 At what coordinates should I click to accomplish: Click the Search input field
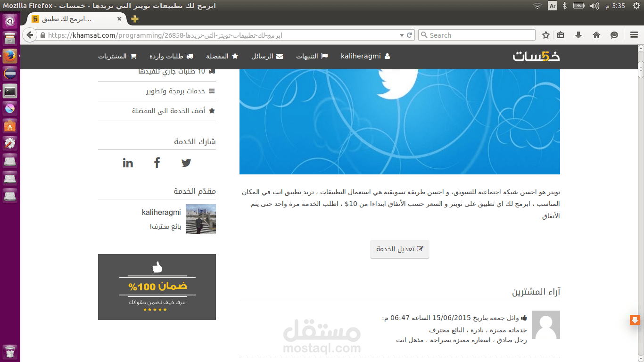coord(477,35)
